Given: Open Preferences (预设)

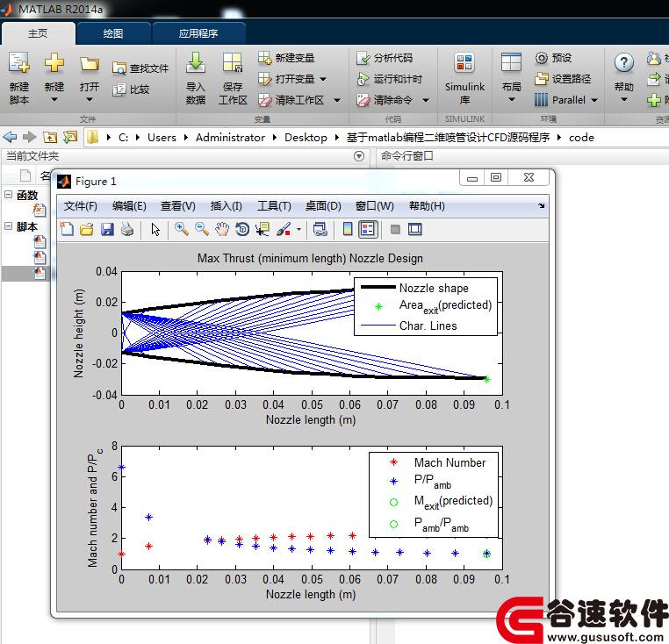Looking at the screenshot, I should pos(553,58).
